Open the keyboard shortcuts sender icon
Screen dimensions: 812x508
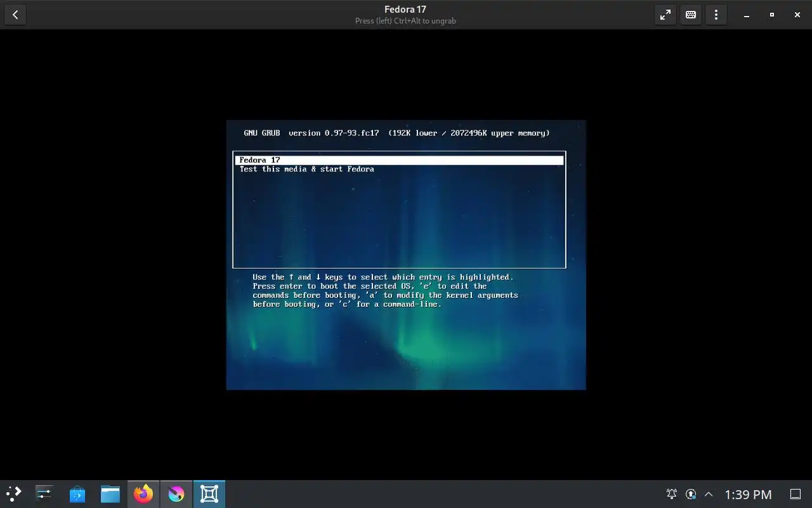click(691, 15)
